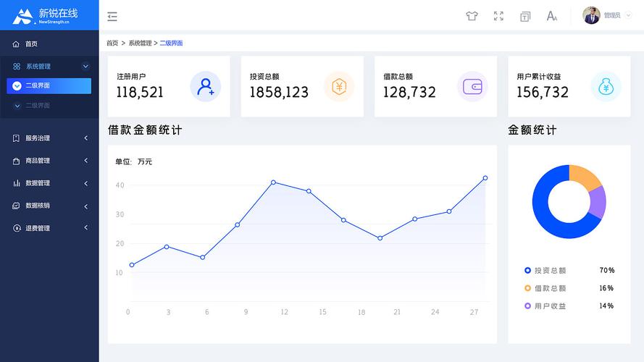Open the font size icon
Image resolution: width=644 pixels, height=362 pixels.
click(x=551, y=16)
